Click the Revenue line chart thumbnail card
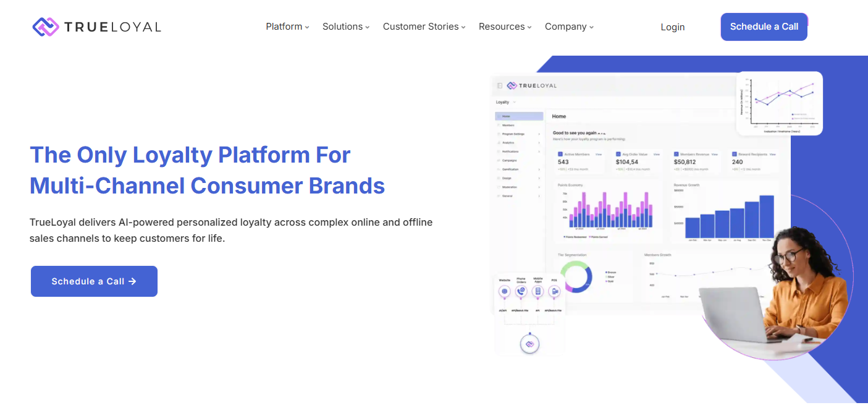868x413 pixels. (x=778, y=103)
